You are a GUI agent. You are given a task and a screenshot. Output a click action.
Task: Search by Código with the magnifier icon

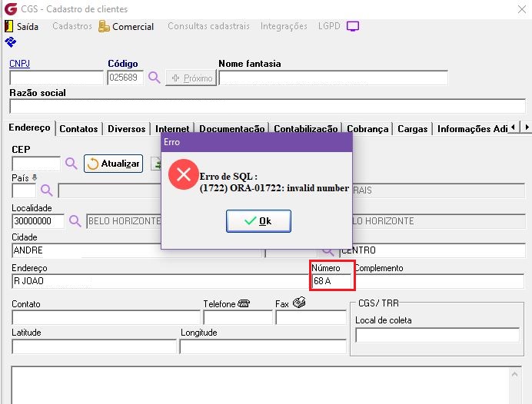[x=154, y=78]
